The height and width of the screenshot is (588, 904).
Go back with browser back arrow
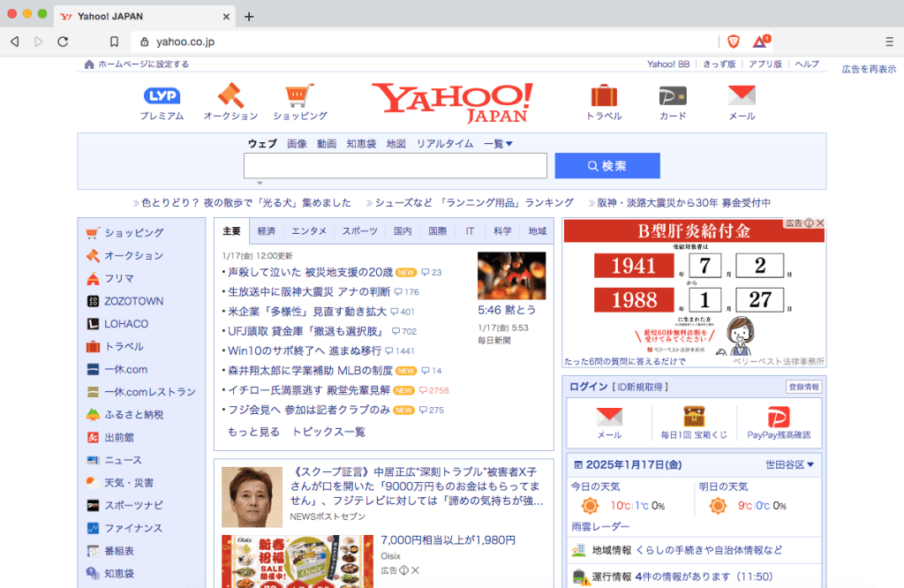(x=15, y=41)
